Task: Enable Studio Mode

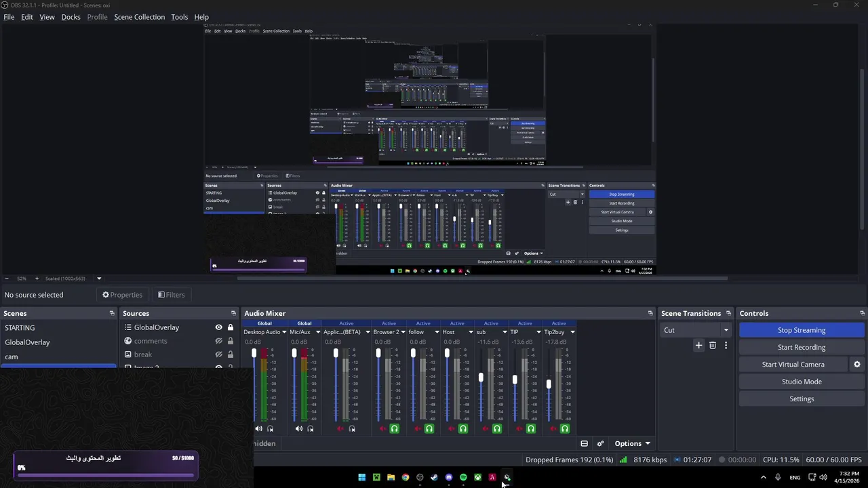Action: pyautogui.click(x=802, y=382)
